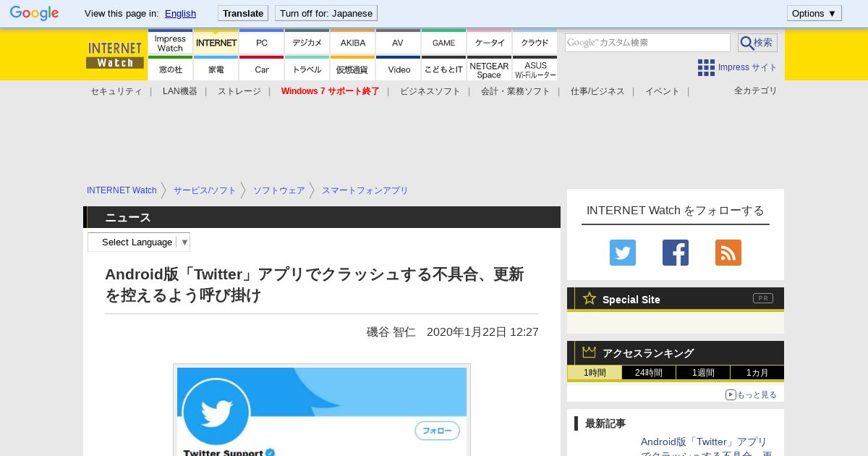This screenshot has height=456, width=868.
Task: Click the INTERNET Watch site logo
Action: click(115, 55)
